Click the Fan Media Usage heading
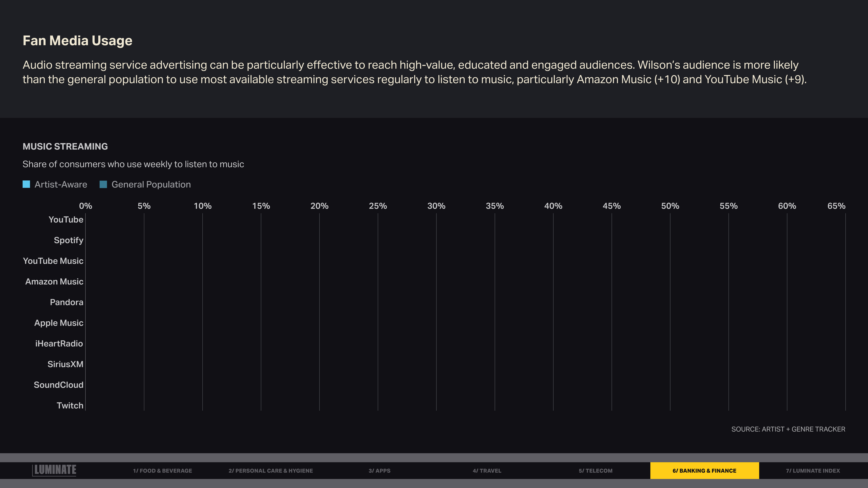Image resolution: width=868 pixels, height=488 pixels. tap(78, 41)
